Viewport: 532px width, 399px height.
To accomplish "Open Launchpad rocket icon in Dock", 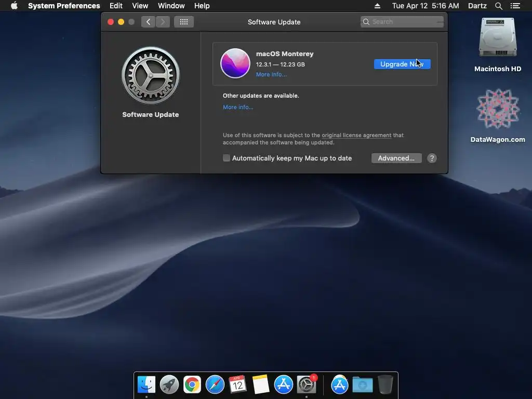I will [x=169, y=384].
